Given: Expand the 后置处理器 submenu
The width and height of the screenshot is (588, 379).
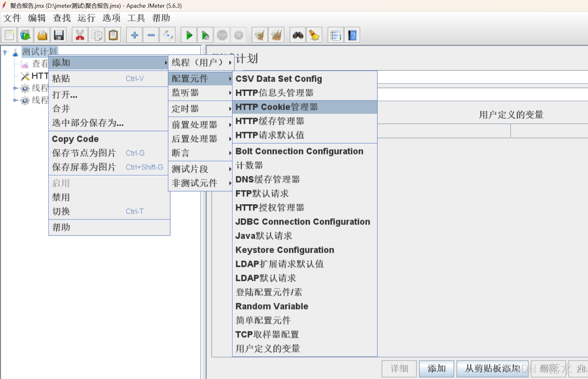Looking at the screenshot, I should pos(200,139).
